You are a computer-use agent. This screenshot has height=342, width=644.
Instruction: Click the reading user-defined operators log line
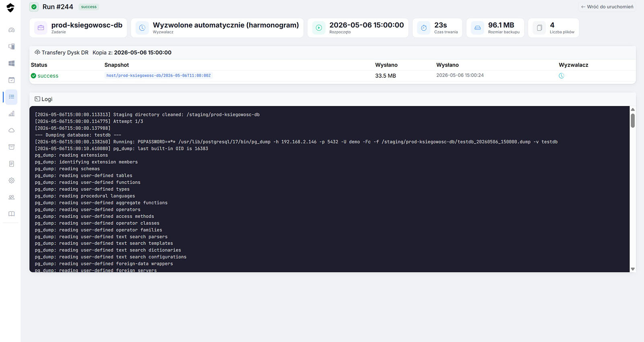pos(87,209)
